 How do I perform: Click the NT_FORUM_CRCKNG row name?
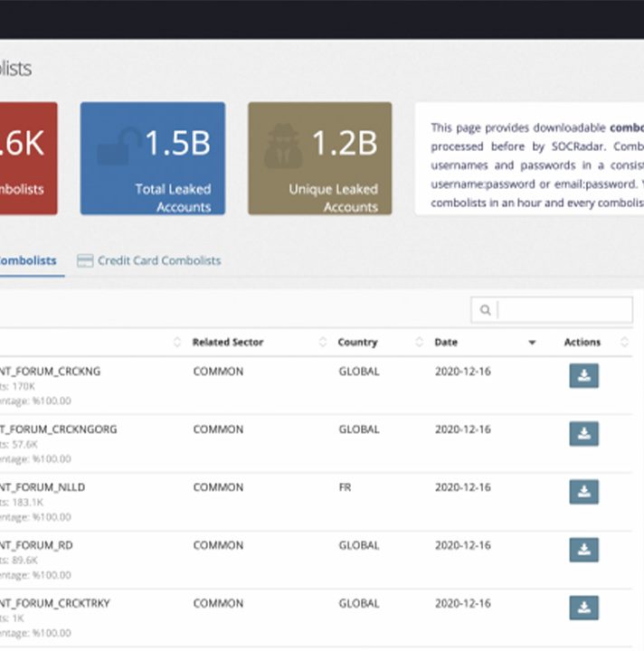pyautogui.click(x=50, y=372)
